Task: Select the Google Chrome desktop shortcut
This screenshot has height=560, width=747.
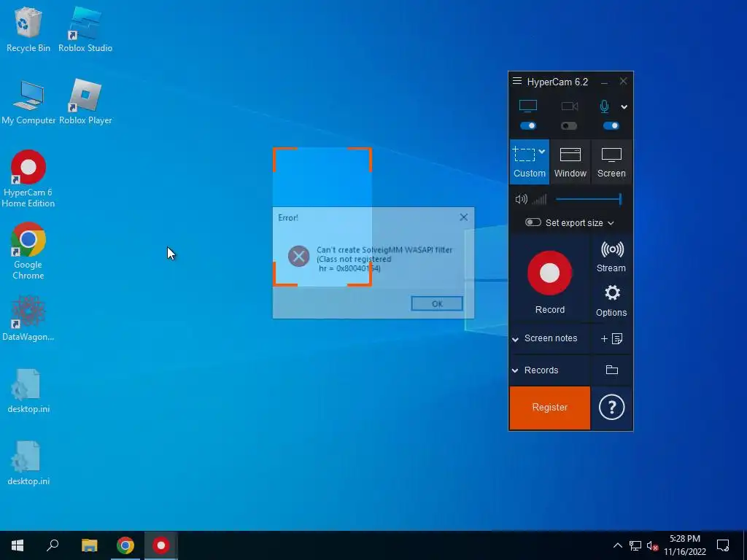Action: click(x=28, y=251)
